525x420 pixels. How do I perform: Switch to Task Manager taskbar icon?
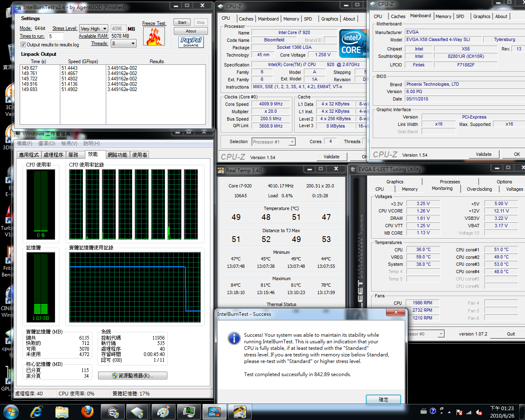(x=188, y=412)
